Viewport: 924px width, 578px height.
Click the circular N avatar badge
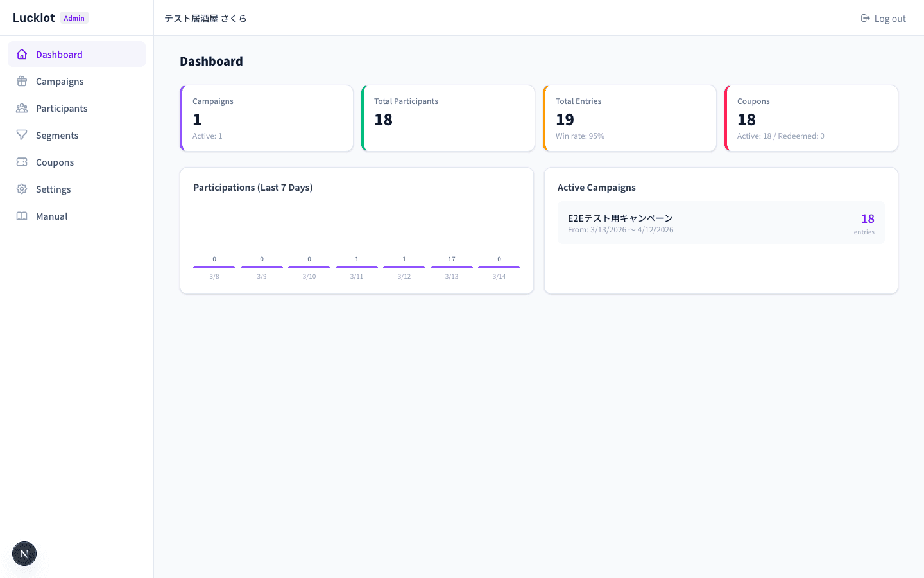pyautogui.click(x=24, y=554)
